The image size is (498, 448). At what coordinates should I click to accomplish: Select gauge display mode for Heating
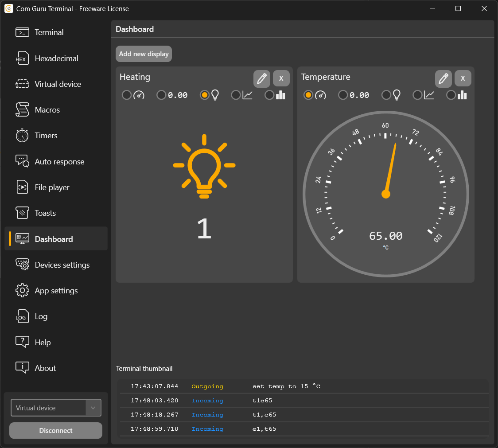pos(127,95)
